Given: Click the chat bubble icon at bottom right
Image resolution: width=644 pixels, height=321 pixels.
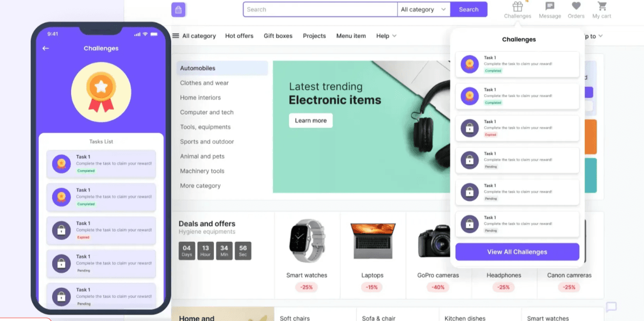Looking at the screenshot, I should pyautogui.click(x=611, y=307).
